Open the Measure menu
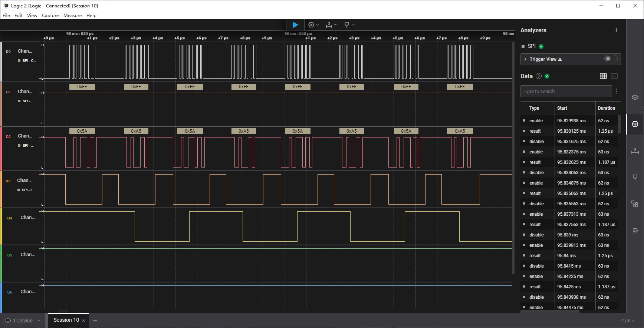Screen dimensions: 644x328 click(72, 15)
